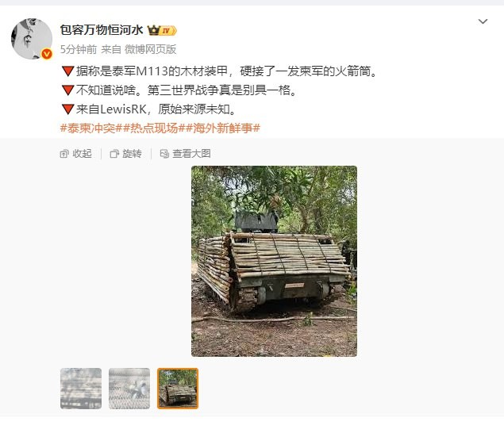Select the second image thumbnail
This screenshot has width=504, height=429.
[129, 389]
